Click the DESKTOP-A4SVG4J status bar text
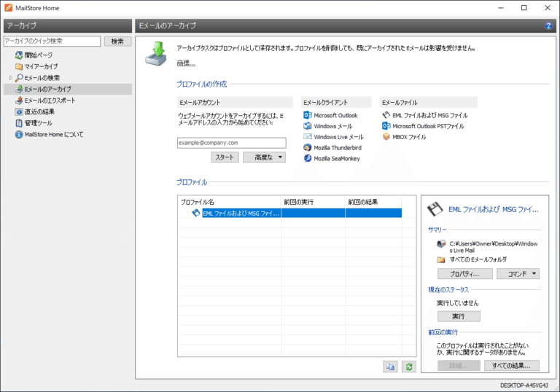 point(524,385)
